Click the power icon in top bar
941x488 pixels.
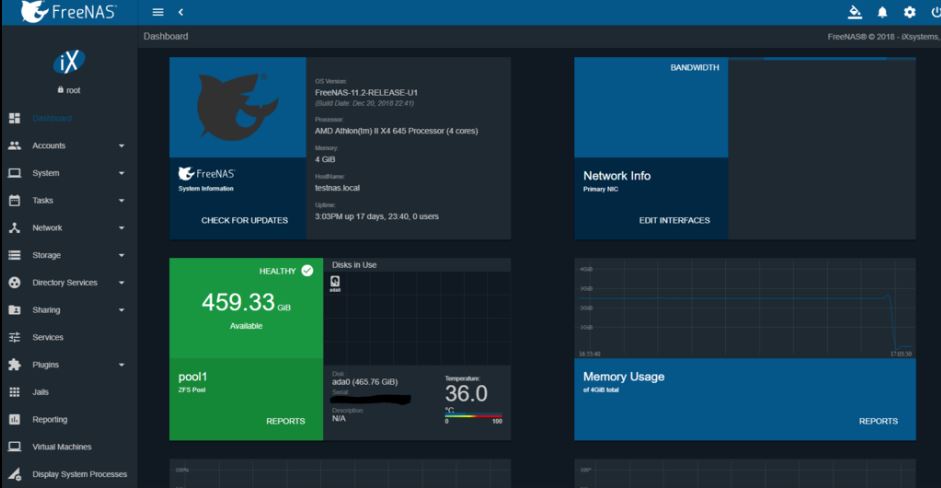[x=936, y=12]
